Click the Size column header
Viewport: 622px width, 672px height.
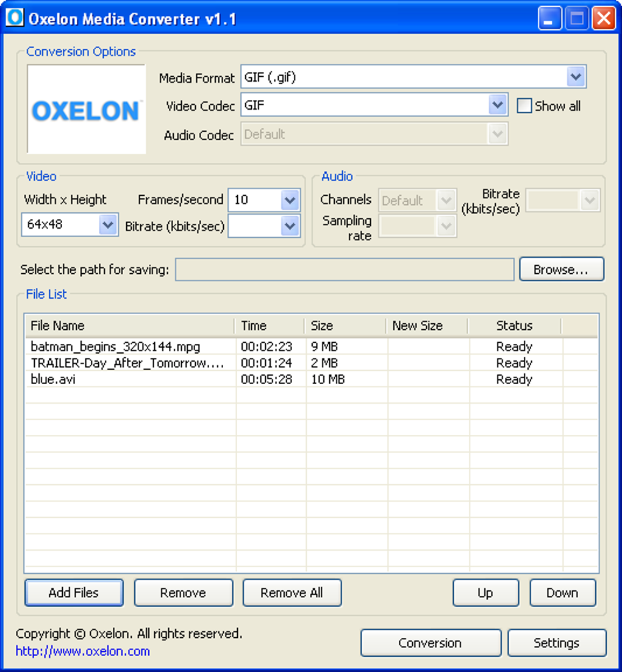346,326
